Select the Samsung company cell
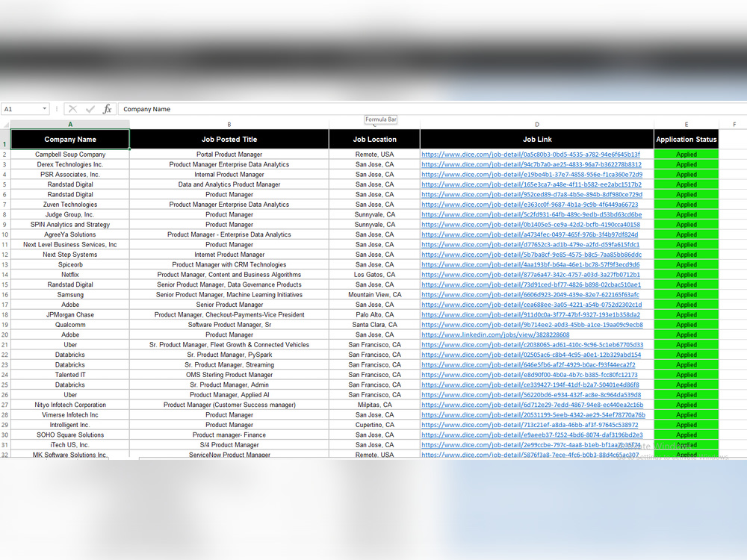The width and height of the screenshot is (747, 560). tap(70, 295)
